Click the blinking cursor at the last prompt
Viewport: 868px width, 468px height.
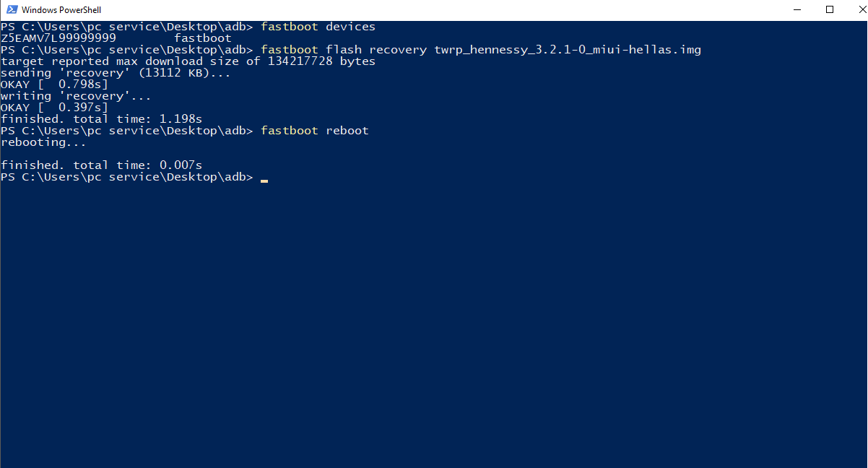[264, 178]
